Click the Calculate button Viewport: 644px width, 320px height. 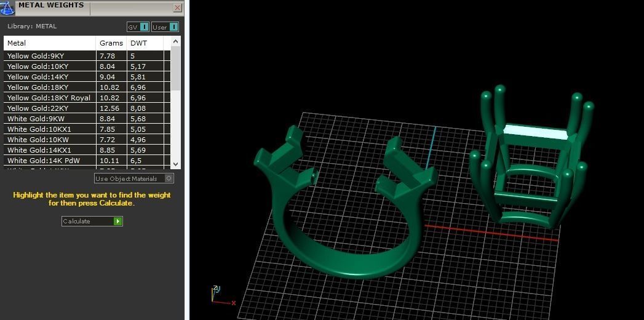92,221
